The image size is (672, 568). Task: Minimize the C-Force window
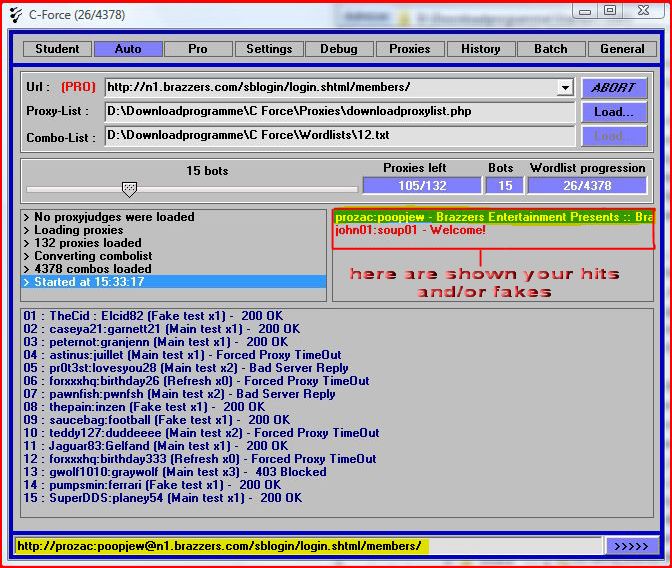[585, 11]
